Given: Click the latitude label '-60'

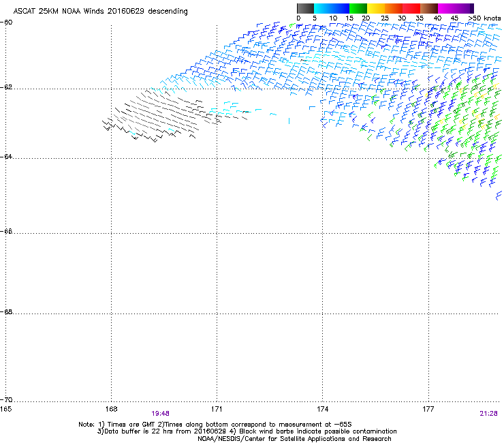Looking at the screenshot, I should point(7,22).
